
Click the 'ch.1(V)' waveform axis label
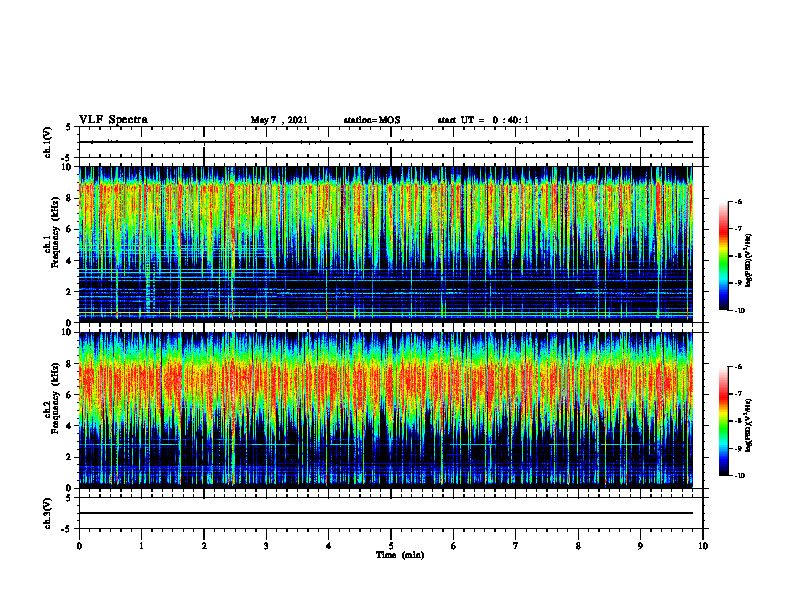48,142
